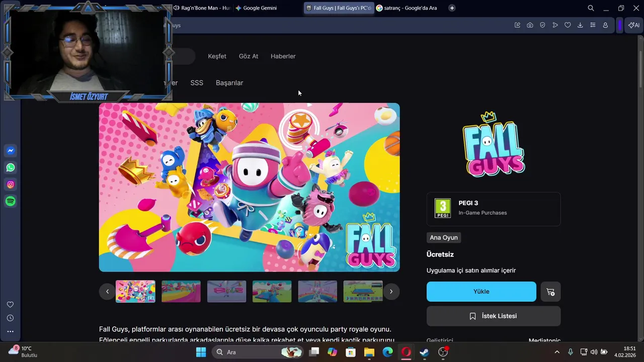Add game to İstek Listesi
Viewport: 644px width, 362px height.
(494, 316)
